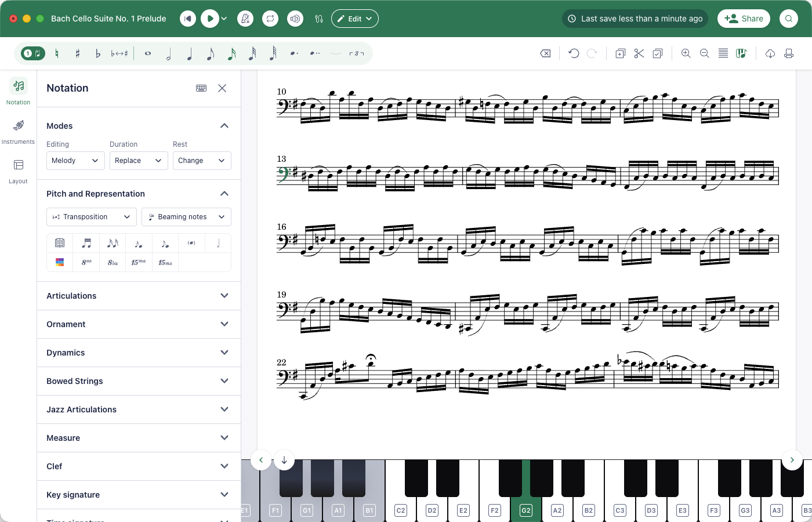
Task: Rewind to the beginning
Action: (x=187, y=19)
